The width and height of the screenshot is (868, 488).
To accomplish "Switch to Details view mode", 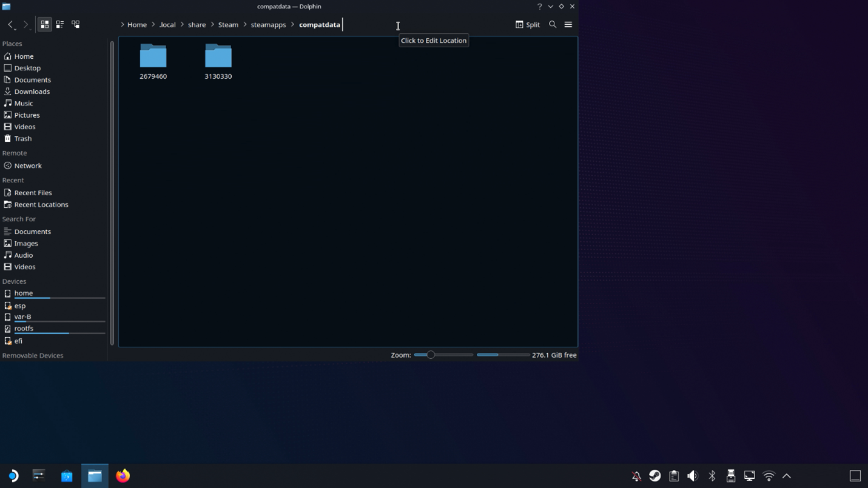I will tap(76, 24).
